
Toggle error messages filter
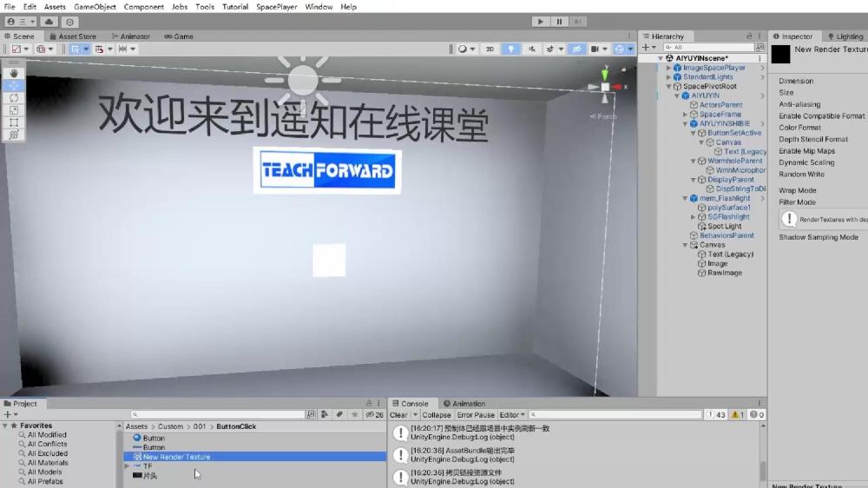click(757, 414)
